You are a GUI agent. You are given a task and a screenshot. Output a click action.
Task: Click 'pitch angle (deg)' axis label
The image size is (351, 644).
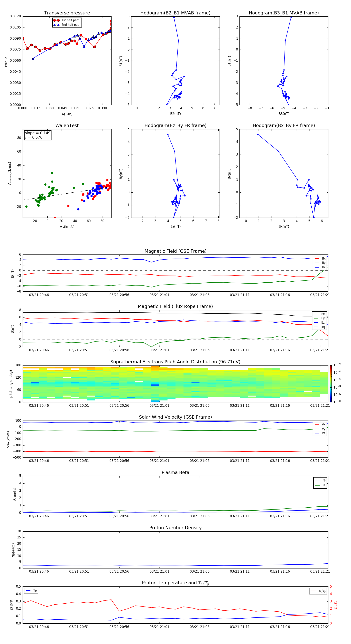click(x=11, y=384)
